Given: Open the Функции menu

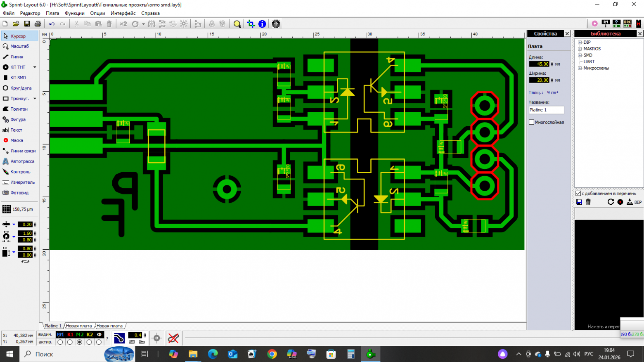Looking at the screenshot, I should (x=75, y=13).
